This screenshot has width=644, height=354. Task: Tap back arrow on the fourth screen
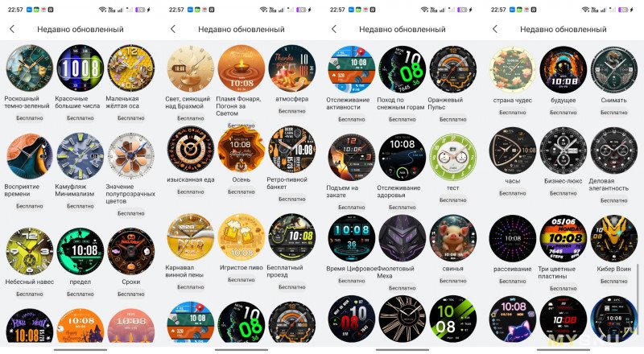click(x=495, y=29)
